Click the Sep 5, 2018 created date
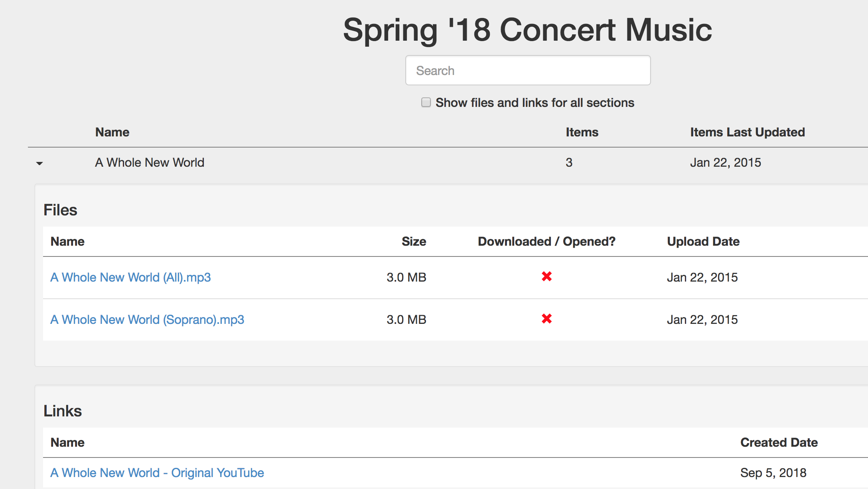Viewport: 868px width, 489px height. pyautogui.click(x=773, y=473)
